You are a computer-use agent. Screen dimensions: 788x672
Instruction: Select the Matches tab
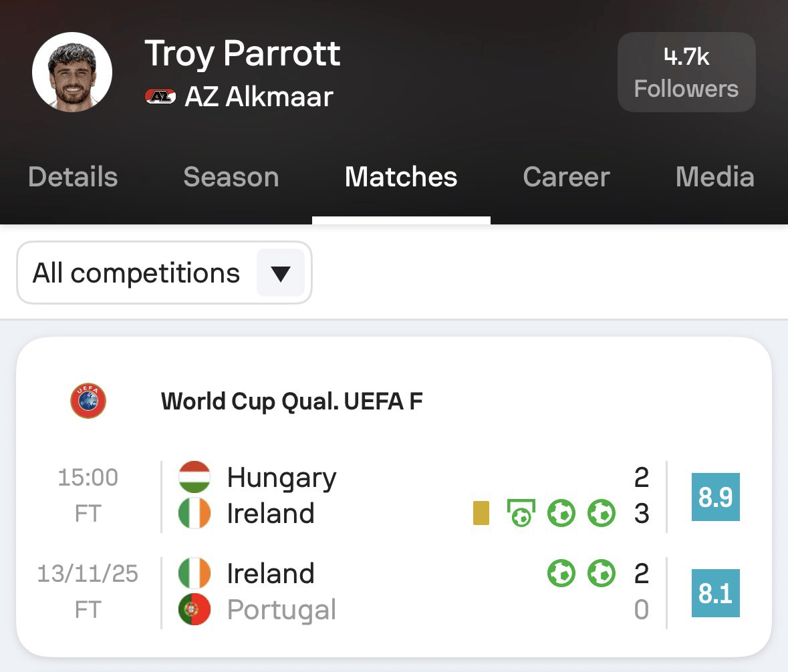click(x=401, y=177)
